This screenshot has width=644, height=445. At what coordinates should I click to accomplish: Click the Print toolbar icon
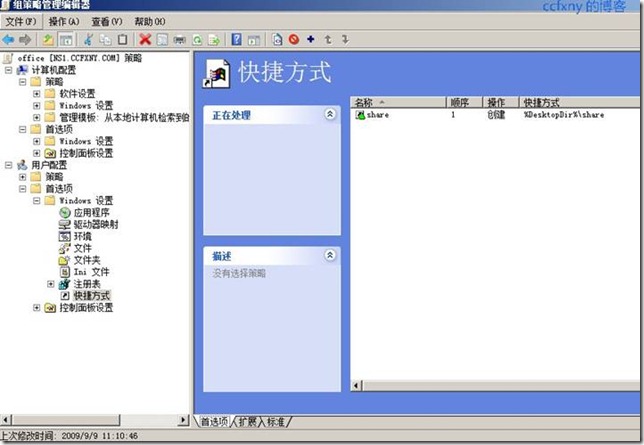pos(179,40)
